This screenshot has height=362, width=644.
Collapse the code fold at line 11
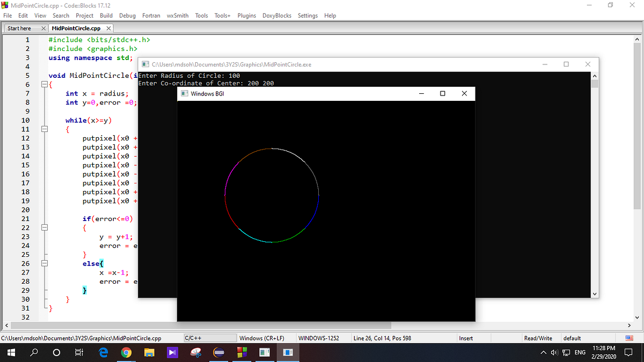click(44, 129)
